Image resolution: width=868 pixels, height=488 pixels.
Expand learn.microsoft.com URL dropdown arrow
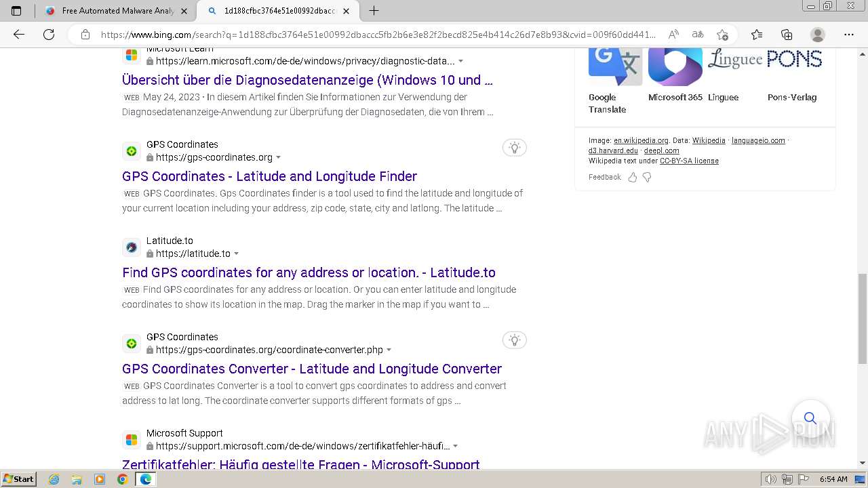pyautogui.click(x=461, y=61)
